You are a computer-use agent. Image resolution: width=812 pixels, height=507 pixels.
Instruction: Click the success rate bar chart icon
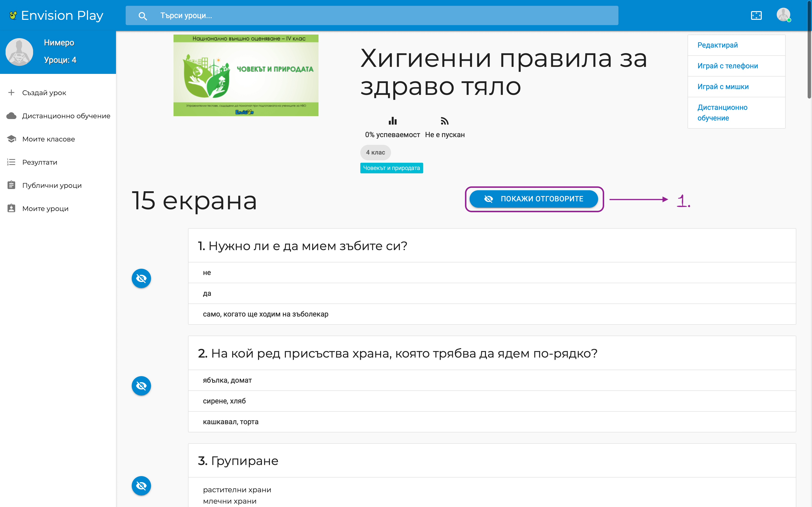392,121
